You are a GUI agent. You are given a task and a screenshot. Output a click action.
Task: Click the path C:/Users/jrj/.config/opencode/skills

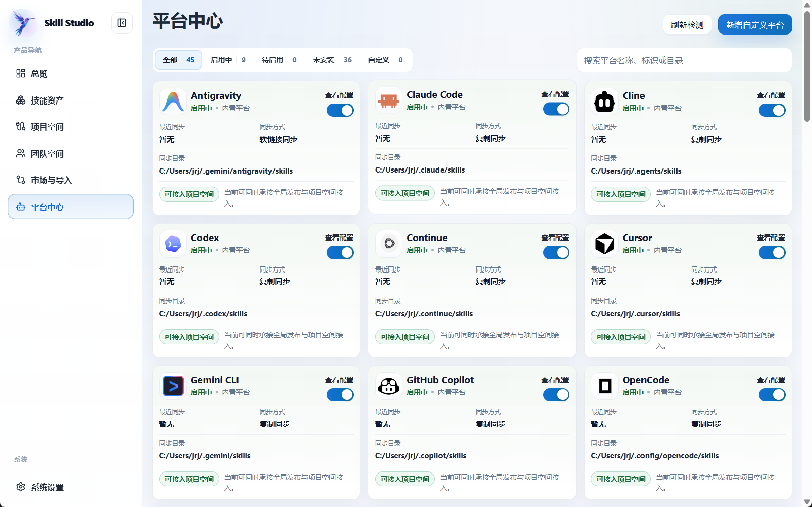(x=655, y=456)
